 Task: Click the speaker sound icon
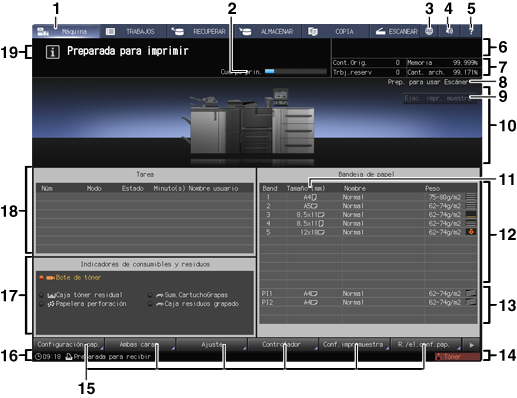449,31
